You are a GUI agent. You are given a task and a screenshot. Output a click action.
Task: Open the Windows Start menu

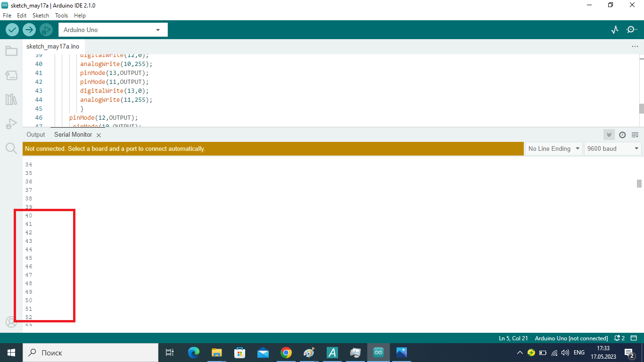11,353
